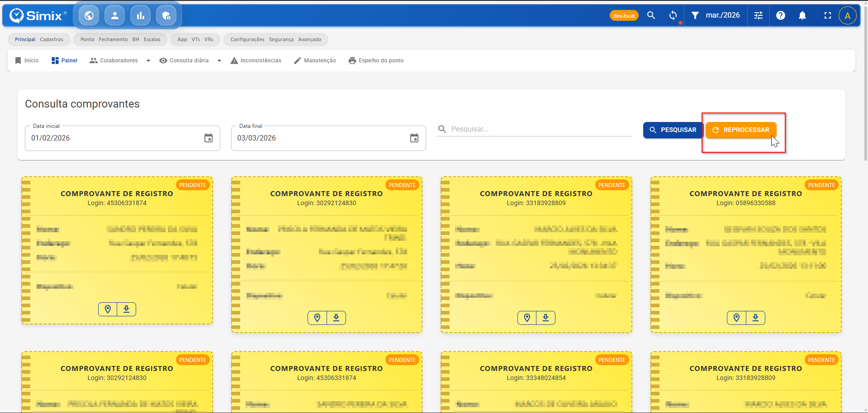Download the top Login 30292124830 receipt
Image resolution: width=868 pixels, height=413 pixels.
337,318
